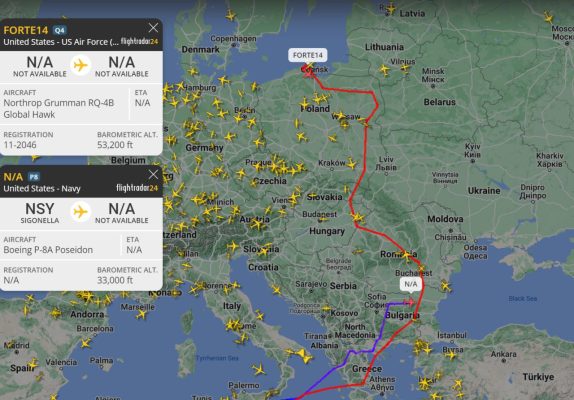Screen dimensions: 574x400
Task: Click the FORTE14 callout label on map
Action: pos(308,55)
